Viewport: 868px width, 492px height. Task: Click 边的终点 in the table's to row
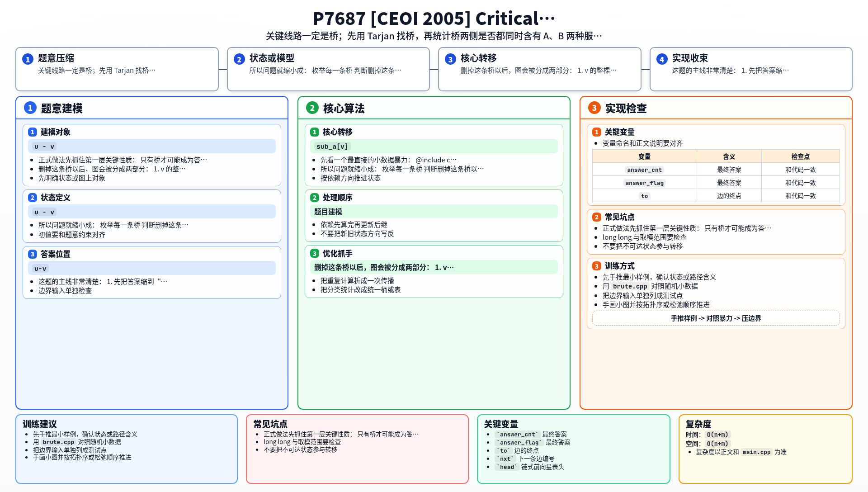(729, 196)
